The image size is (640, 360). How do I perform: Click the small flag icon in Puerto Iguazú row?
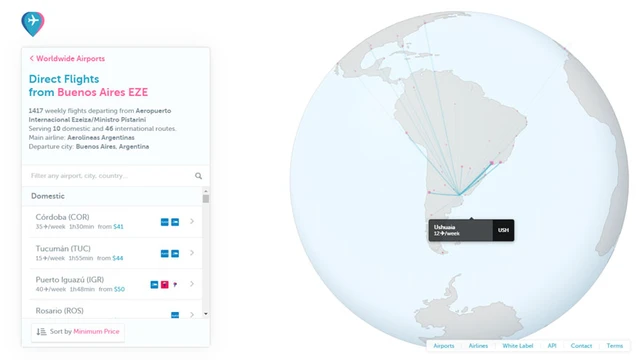click(x=175, y=284)
